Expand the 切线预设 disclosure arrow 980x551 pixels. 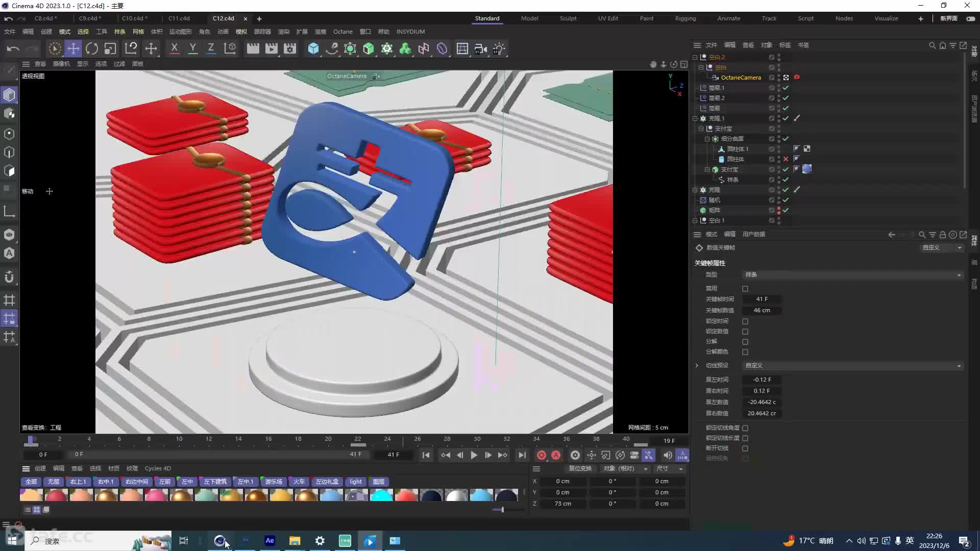[x=697, y=366]
